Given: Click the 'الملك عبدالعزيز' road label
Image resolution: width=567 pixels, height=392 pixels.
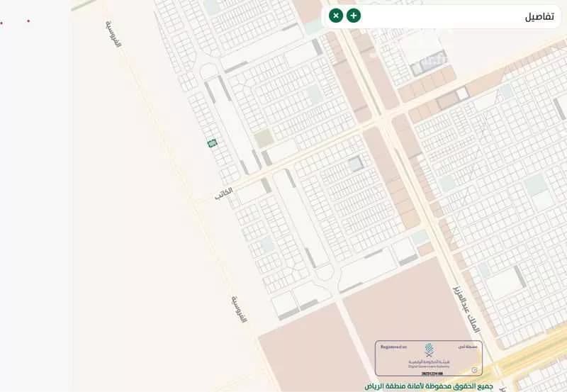Looking at the screenshot, I should (467, 310).
